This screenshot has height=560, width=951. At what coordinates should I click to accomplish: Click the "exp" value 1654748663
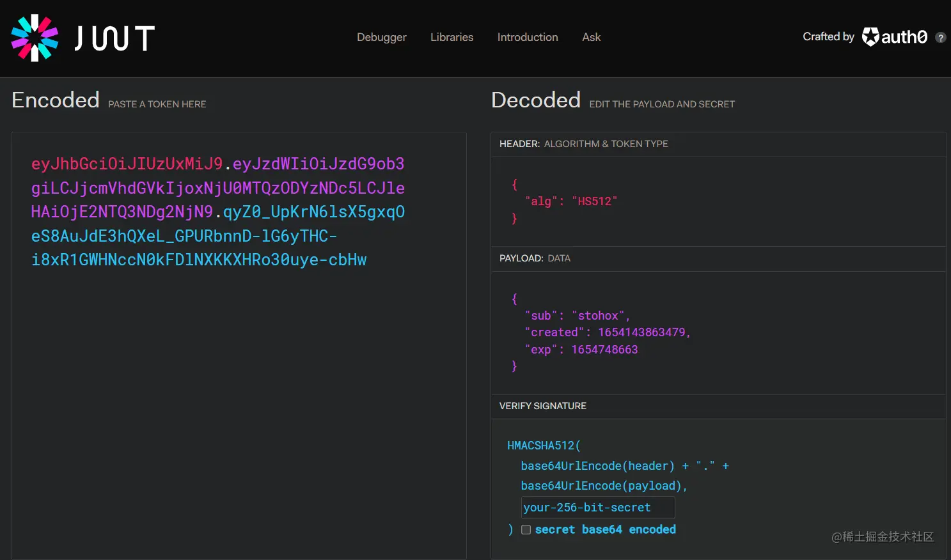tap(604, 350)
